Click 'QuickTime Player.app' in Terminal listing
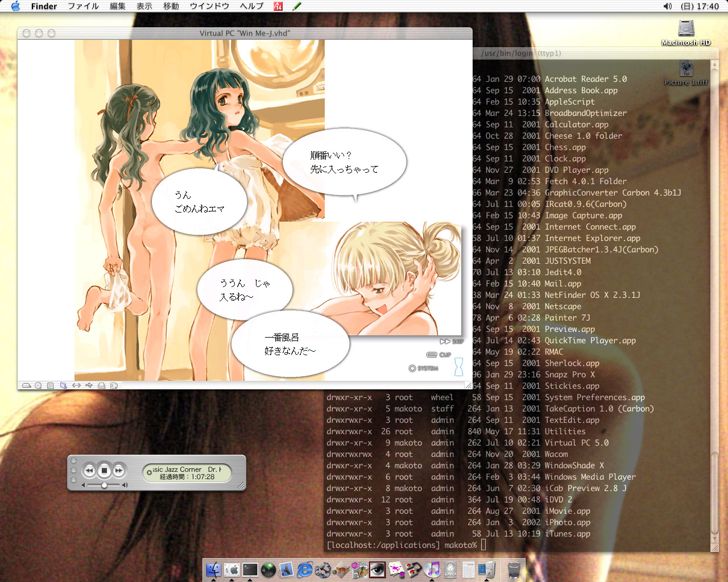 [590, 340]
